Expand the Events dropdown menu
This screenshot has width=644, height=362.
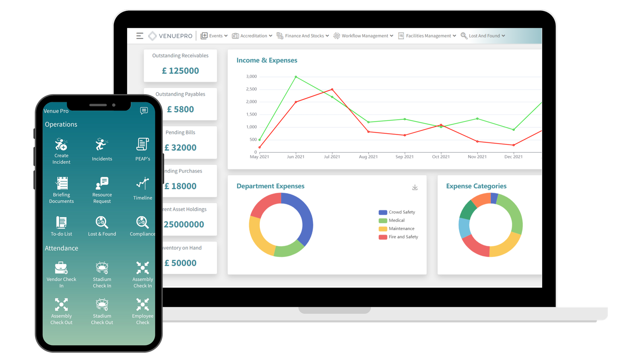[214, 36]
